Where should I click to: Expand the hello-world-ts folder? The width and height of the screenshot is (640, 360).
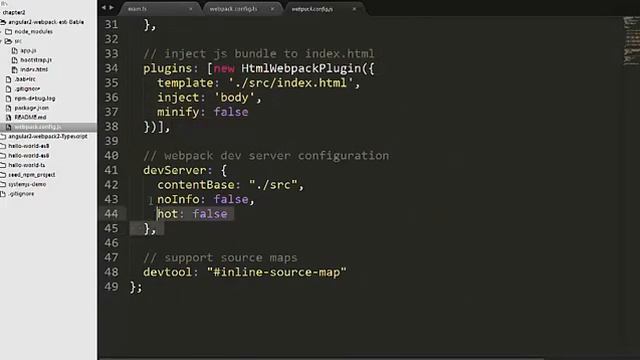point(27,165)
